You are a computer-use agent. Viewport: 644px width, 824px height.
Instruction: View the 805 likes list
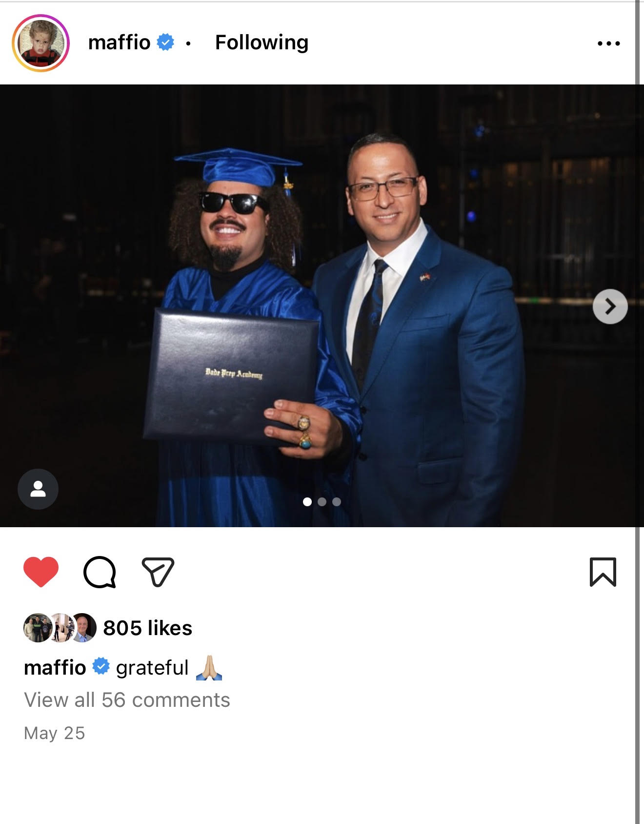click(x=147, y=628)
